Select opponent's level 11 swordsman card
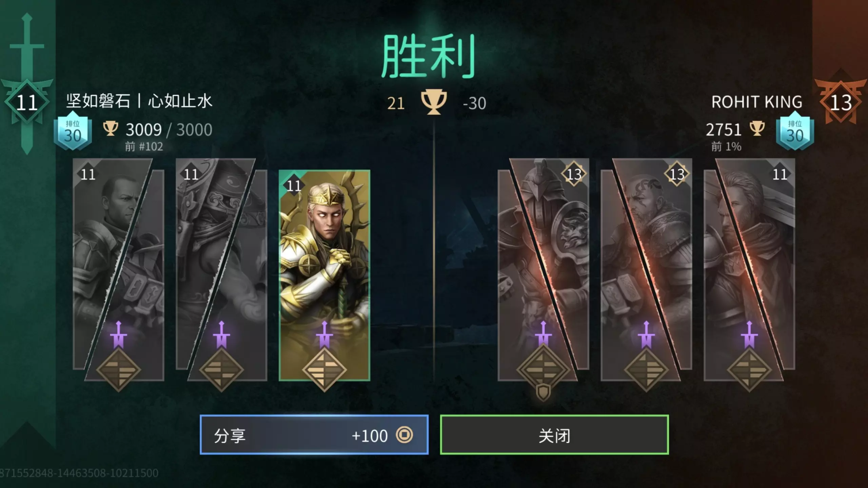 (749, 269)
